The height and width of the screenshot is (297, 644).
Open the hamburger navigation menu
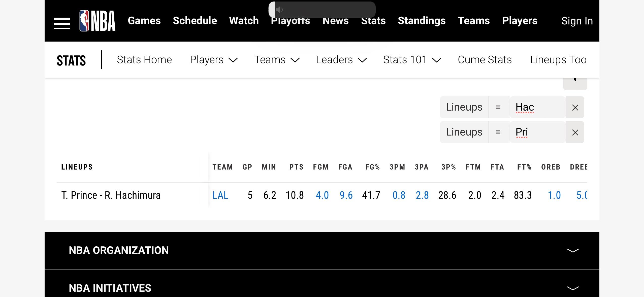[62, 23]
